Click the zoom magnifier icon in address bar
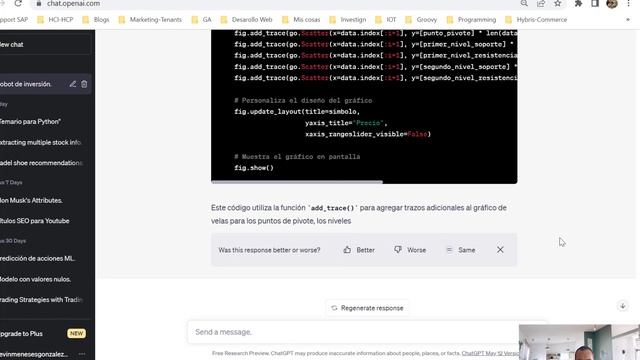 point(524,3)
